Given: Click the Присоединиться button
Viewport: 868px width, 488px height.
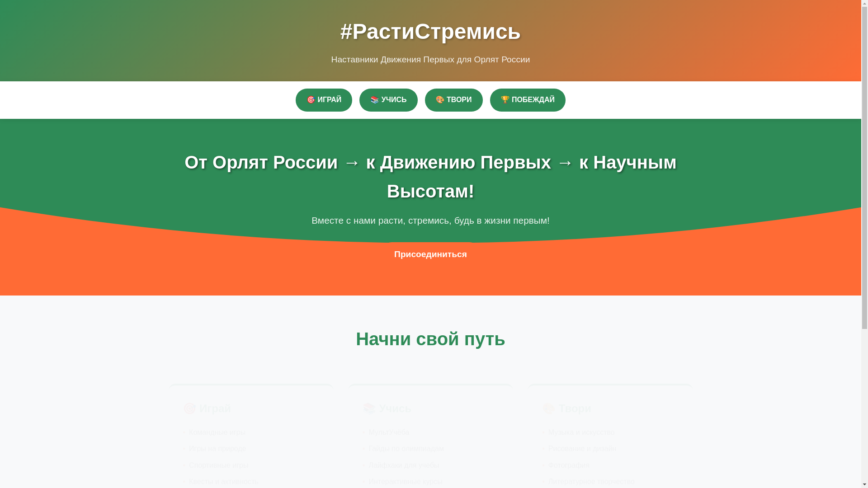Looking at the screenshot, I should (x=430, y=254).
